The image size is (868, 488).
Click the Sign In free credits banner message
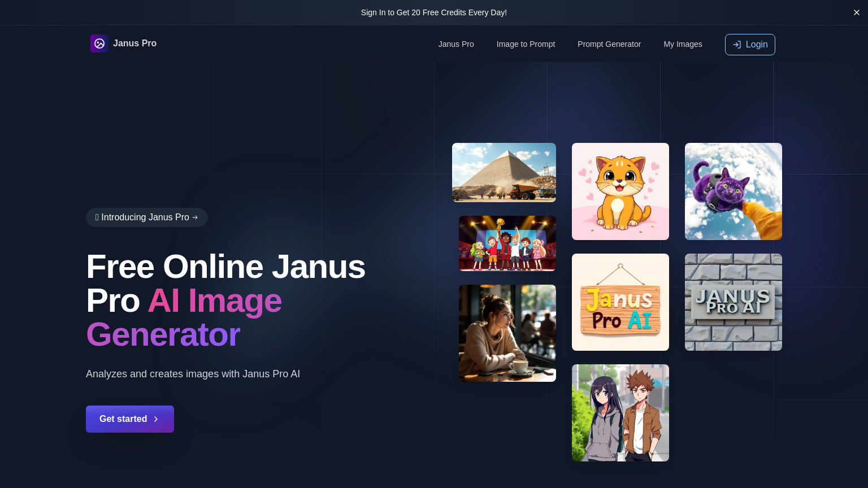(434, 12)
